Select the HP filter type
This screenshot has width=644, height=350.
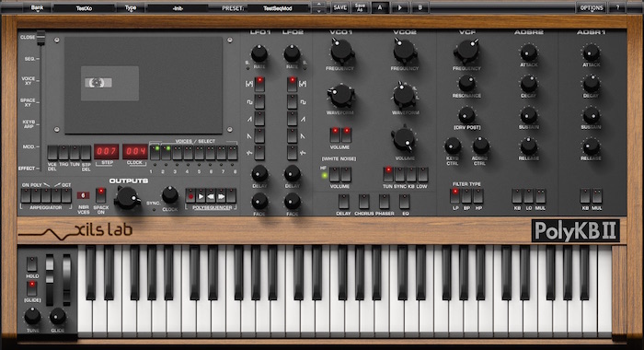pos(478,196)
